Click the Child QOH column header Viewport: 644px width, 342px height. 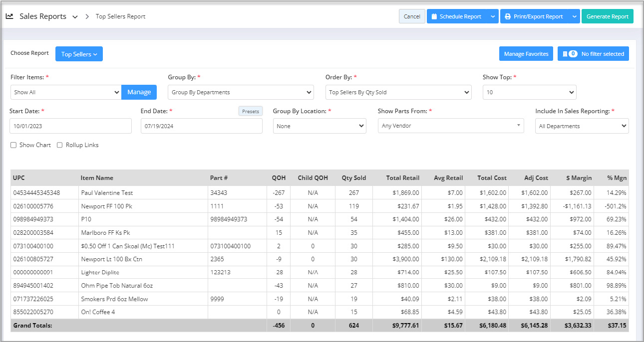313,178
